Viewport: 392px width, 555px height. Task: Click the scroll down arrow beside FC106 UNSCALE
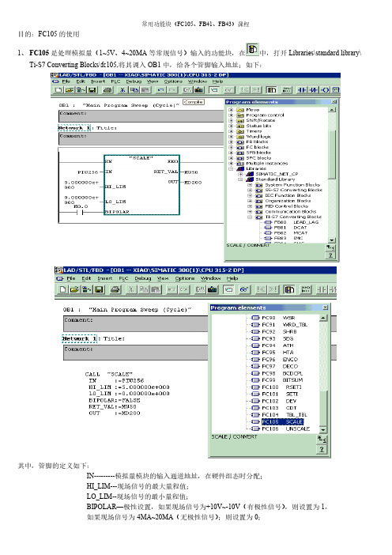pyautogui.click(x=323, y=430)
